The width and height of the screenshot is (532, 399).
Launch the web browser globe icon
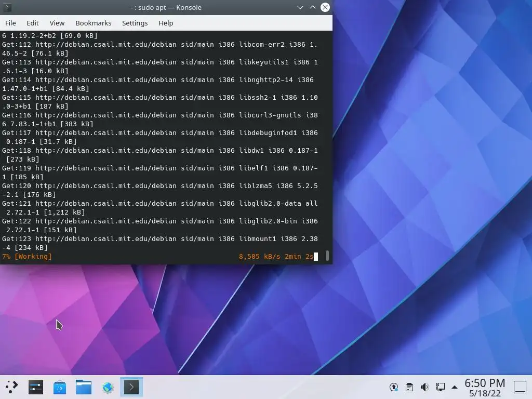point(108,387)
